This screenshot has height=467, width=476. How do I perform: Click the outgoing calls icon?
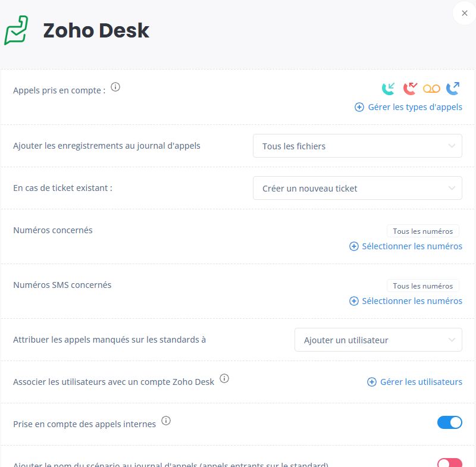pyautogui.click(x=453, y=89)
